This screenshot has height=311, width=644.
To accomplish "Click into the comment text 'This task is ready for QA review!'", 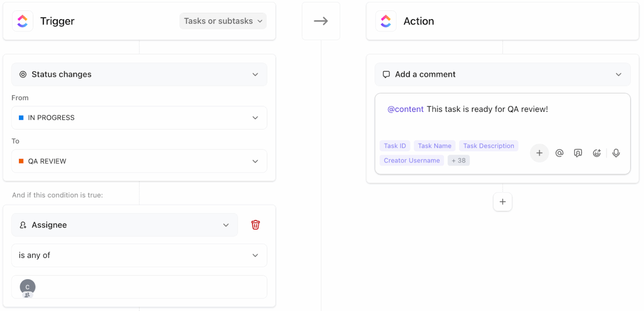I will click(488, 109).
